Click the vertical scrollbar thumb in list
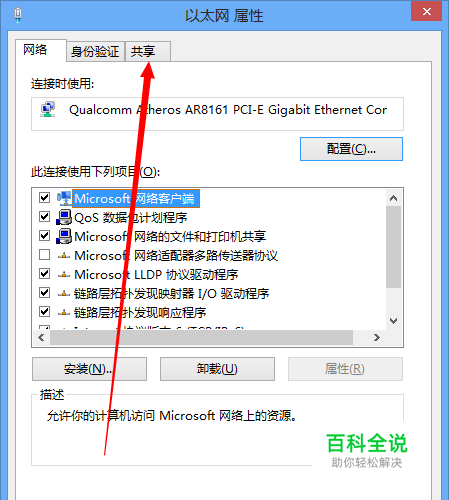The height and width of the screenshot is (500, 449). (x=394, y=247)
